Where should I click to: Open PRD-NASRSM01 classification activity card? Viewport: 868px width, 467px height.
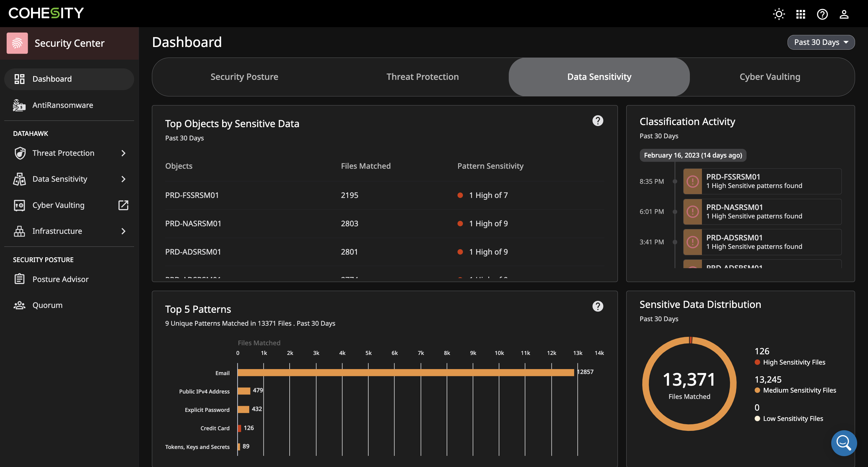pyautogui.click(x=762, y=212)
